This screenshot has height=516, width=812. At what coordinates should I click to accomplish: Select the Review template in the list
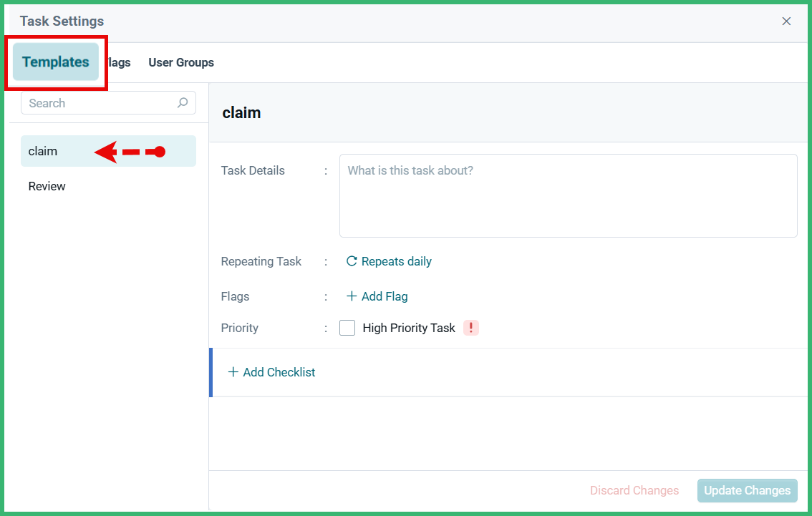(108, 186)
